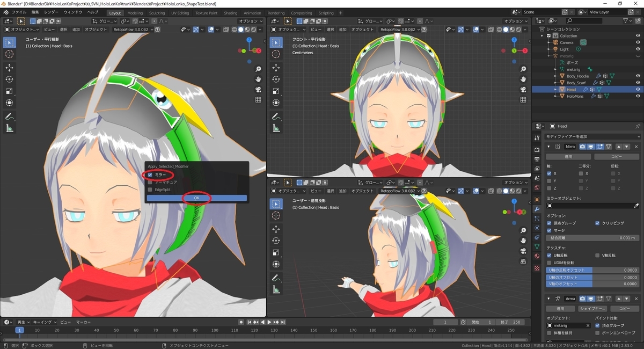Open オプション dropdown in left viewport
The image size is (644, 349).
pyautogui.click(x=250, y=21)
